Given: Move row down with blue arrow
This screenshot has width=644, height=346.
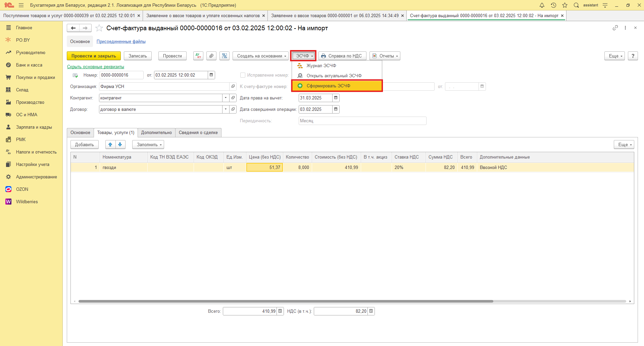Looking at the screenshot, I should [120, 144].
